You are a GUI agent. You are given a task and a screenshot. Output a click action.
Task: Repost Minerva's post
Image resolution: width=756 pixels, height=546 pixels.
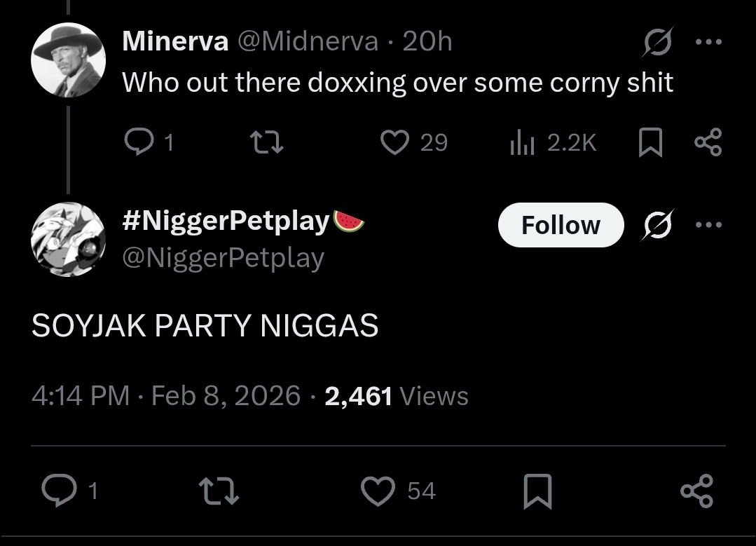(x=267, y=143)
